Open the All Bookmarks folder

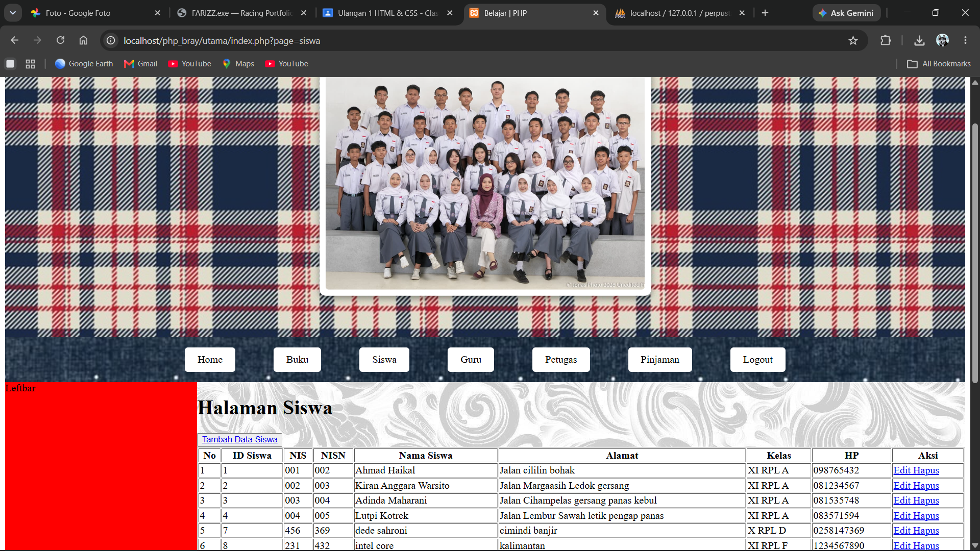[939, 64]
